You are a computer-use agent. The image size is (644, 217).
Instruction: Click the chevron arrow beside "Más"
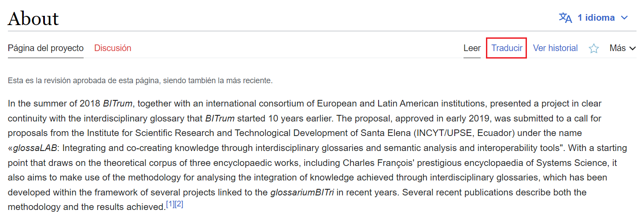633,48
